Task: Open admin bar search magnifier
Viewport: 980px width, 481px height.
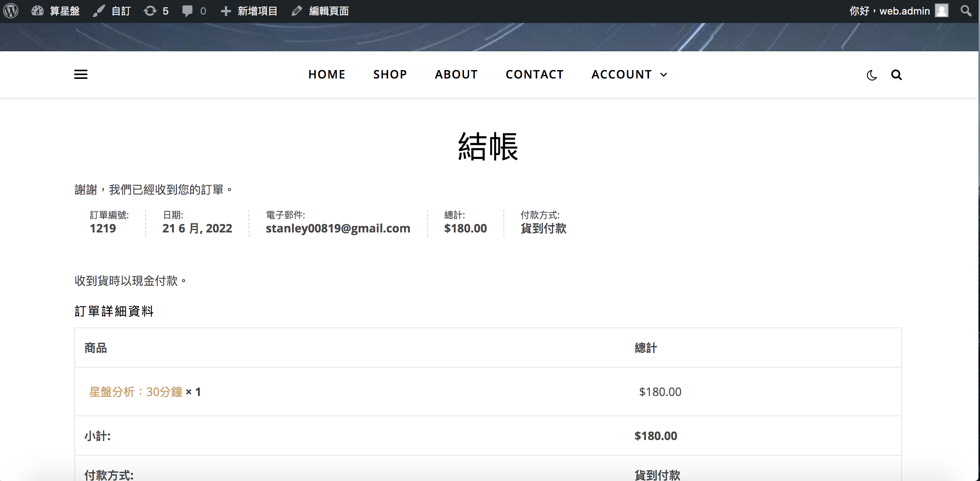Action: (966, 11)
